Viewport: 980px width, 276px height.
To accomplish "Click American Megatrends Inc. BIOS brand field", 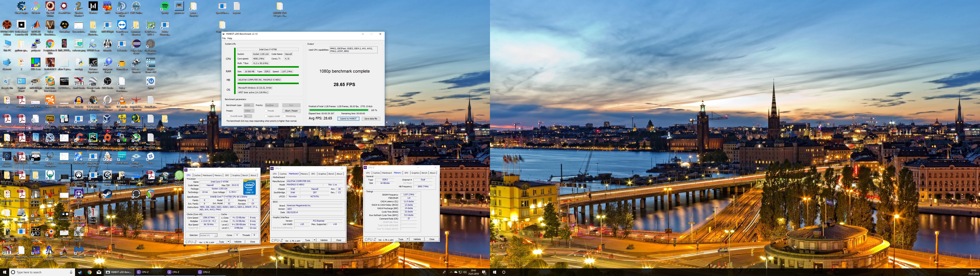I will [315, 205].
